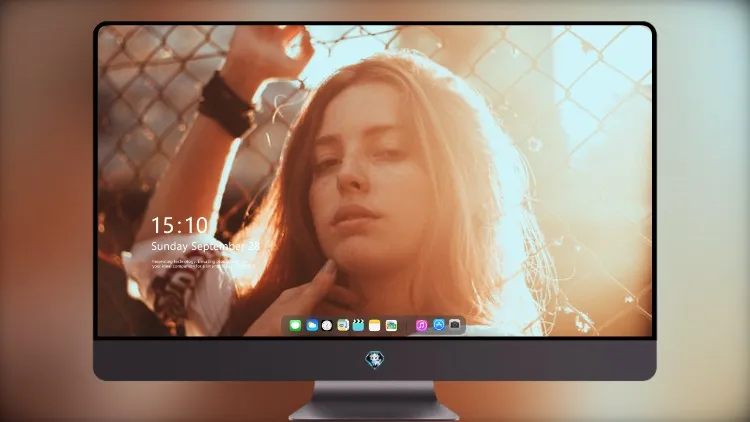Open the Weather app in dock
Image resolution: width=750 pixels, height=422 pixels.
point(312,325)
